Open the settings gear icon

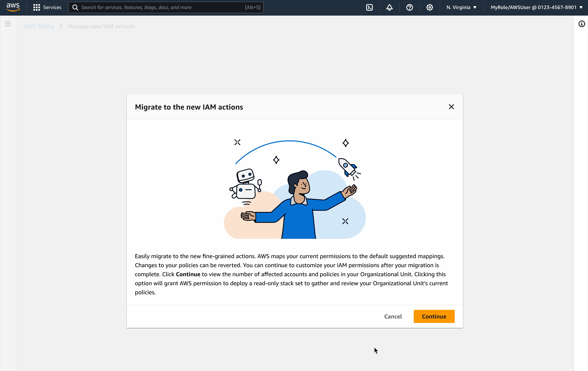[x=430, y=7]
